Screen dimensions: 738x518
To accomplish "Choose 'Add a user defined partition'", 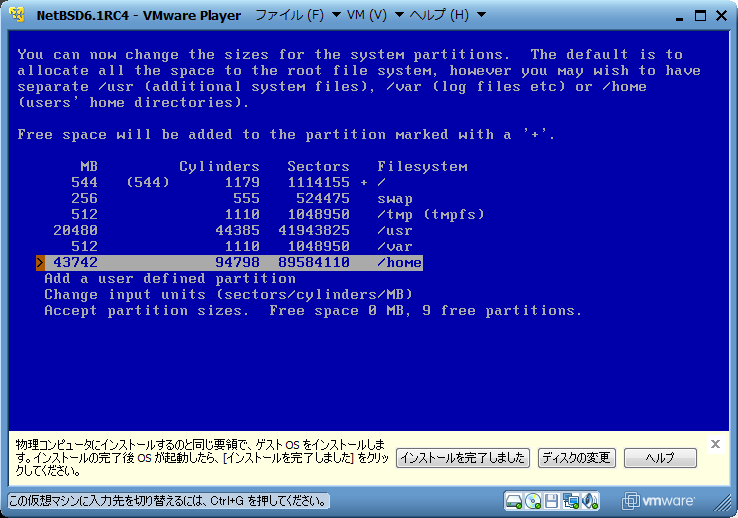I will click(170, 279).
